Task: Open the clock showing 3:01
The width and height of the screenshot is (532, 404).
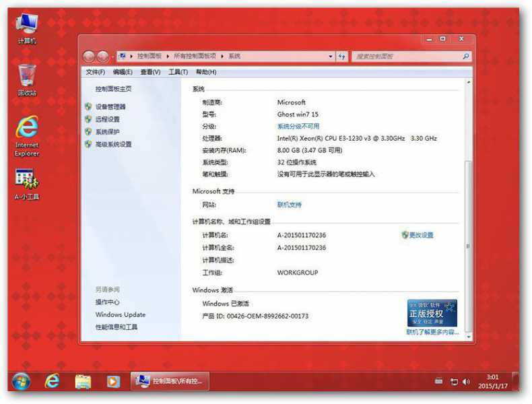Action: coord(493,381)
